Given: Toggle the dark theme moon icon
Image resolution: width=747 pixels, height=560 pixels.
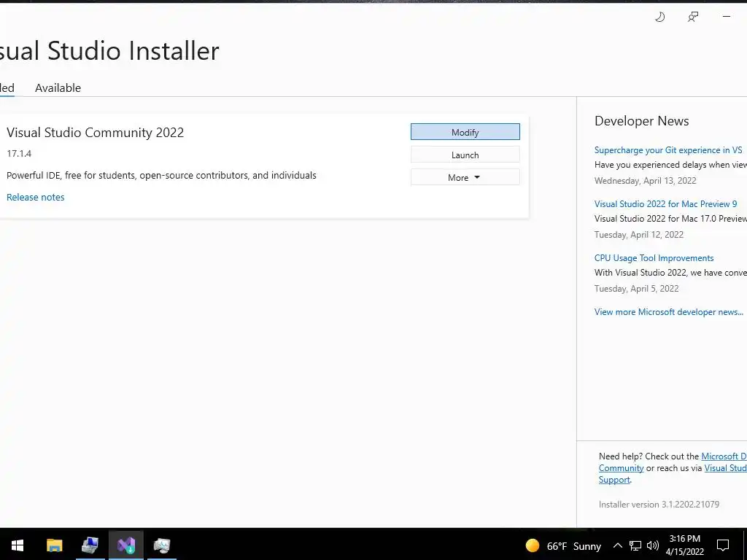Looking at the screenshot, I should 659,17.
